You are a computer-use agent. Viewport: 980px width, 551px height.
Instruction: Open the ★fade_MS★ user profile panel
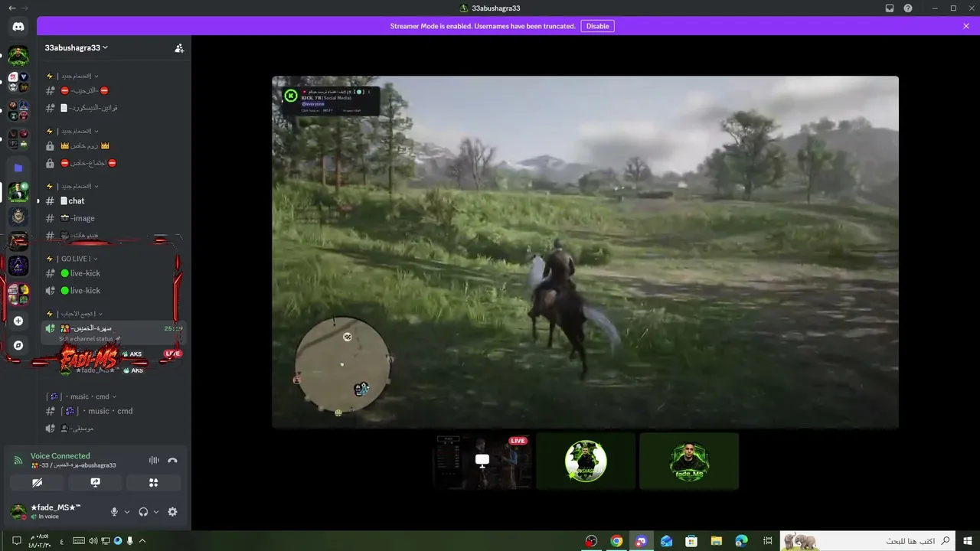pos(55,512)
